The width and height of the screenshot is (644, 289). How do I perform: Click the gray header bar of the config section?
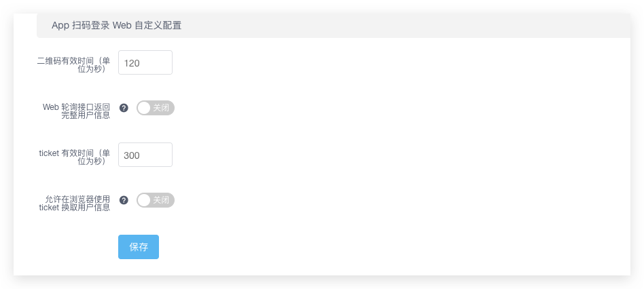point(334,25)
